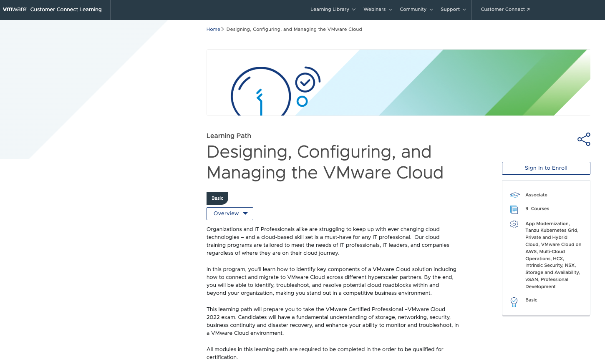Click the VMware logo in the header
This screenshot has width=605, height=364.
tap(15, 9)
